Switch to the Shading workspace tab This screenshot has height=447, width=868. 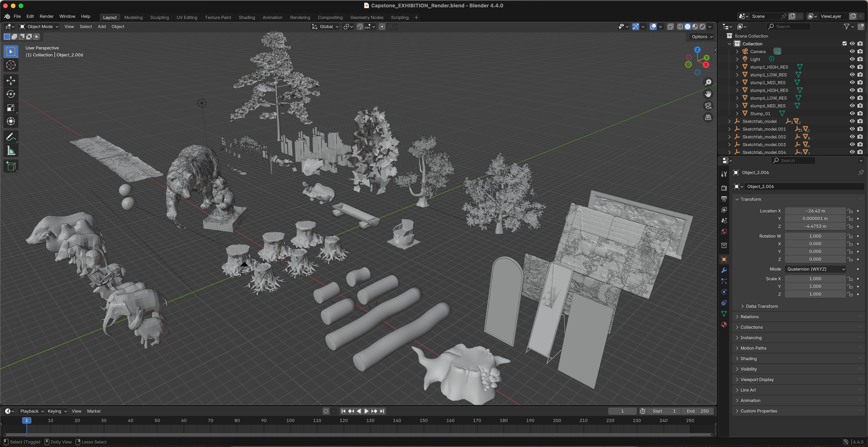tap(247, 17)
